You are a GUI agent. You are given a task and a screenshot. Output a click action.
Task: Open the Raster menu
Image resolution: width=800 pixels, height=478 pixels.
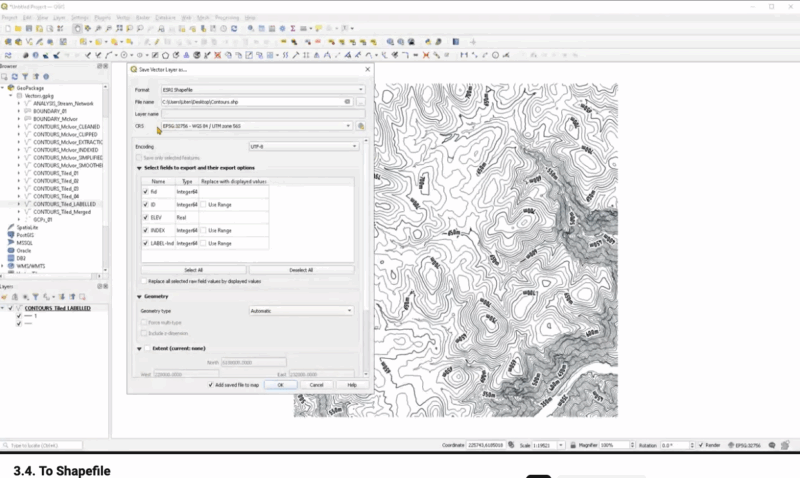[x=143, y=17]
